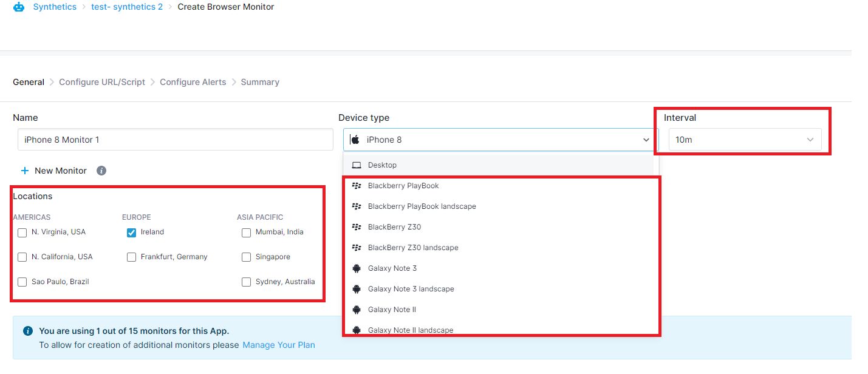This screenshot has height=374, width=868.
Task: Click the EUROPE region heading
Action: tap(137, 217)
